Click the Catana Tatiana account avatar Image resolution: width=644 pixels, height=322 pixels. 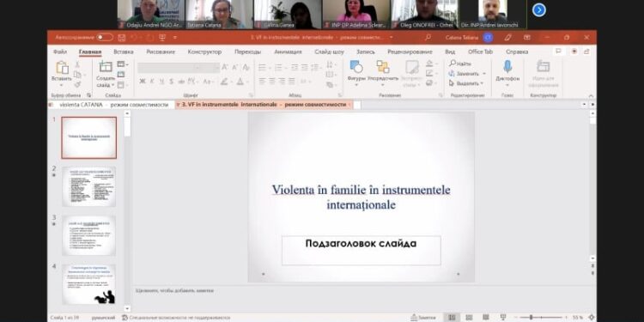[488, 38]
